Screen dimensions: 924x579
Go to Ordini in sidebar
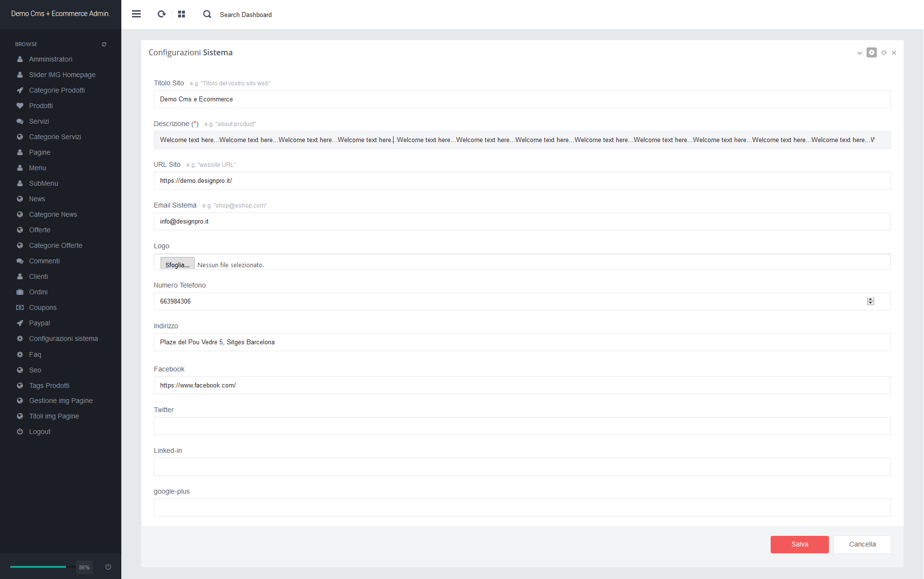(38, 292)
